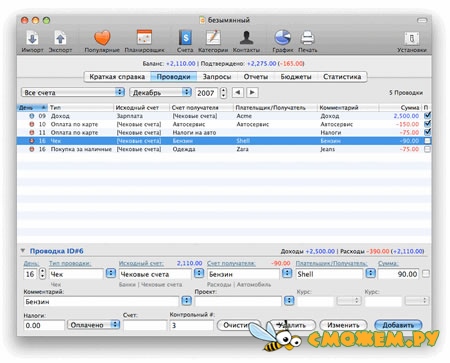Sort by Плательщик/Получатель column header
This screenshot has width=450, height=363.
[275, 108]
